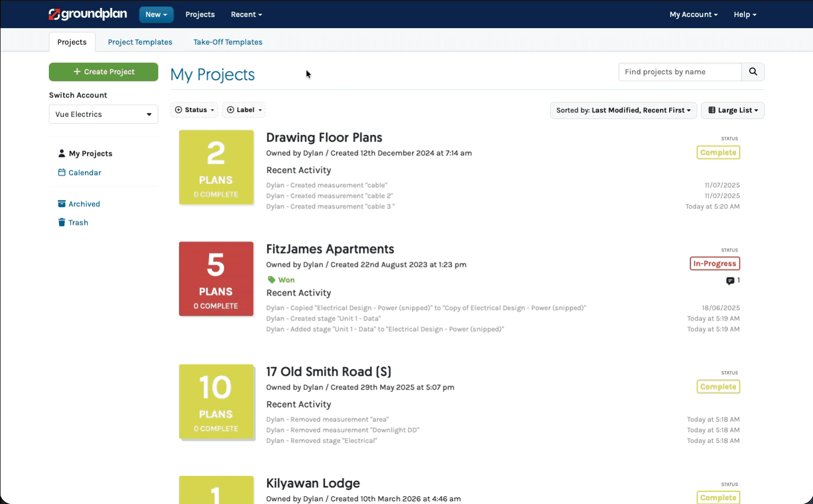813x504 pixels.
Task: Open the Switch Account dropdown showing Vue Electrics
Action: pos(103,114)
